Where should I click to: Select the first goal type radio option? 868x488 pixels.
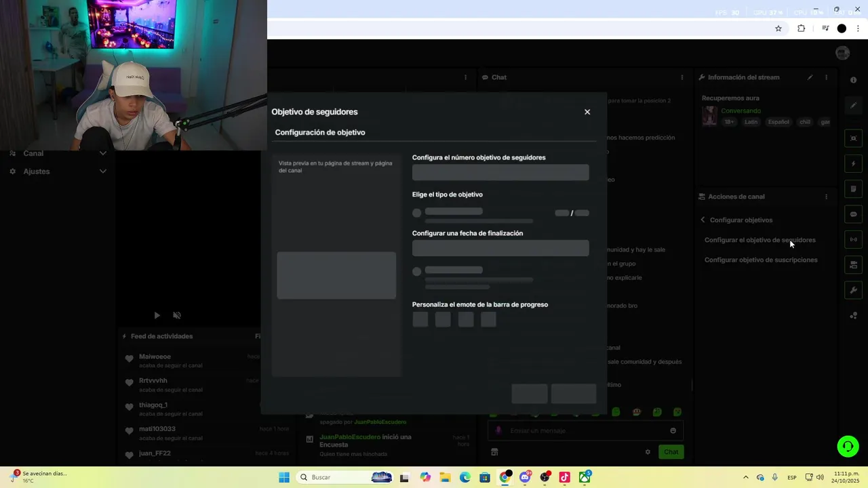point(417,213)
